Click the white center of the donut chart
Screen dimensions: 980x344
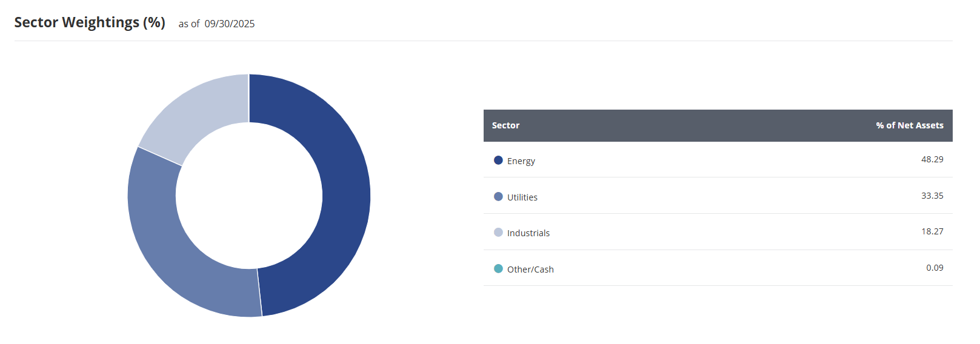coord(249,196)
